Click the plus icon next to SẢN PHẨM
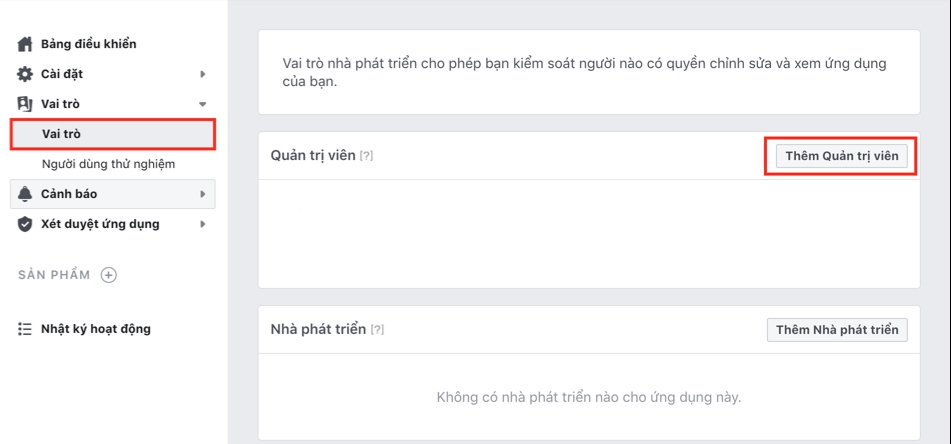Image resolution: width=951 pixels, height=444 pixels. coord(109,275)
